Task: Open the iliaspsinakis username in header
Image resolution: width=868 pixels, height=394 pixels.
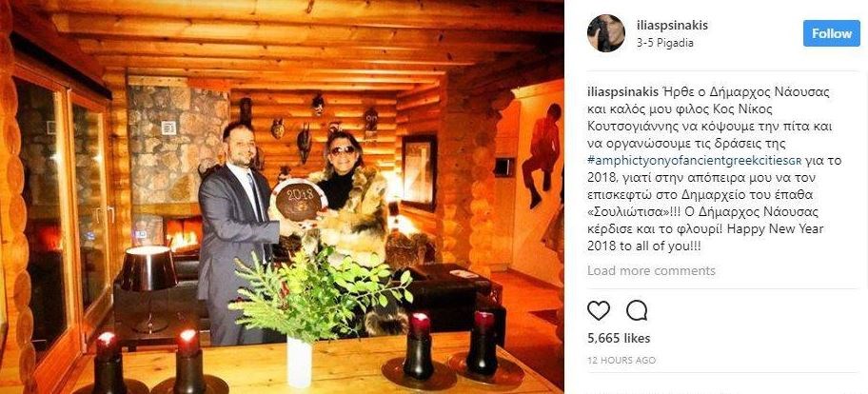Action: pos(673,26)
